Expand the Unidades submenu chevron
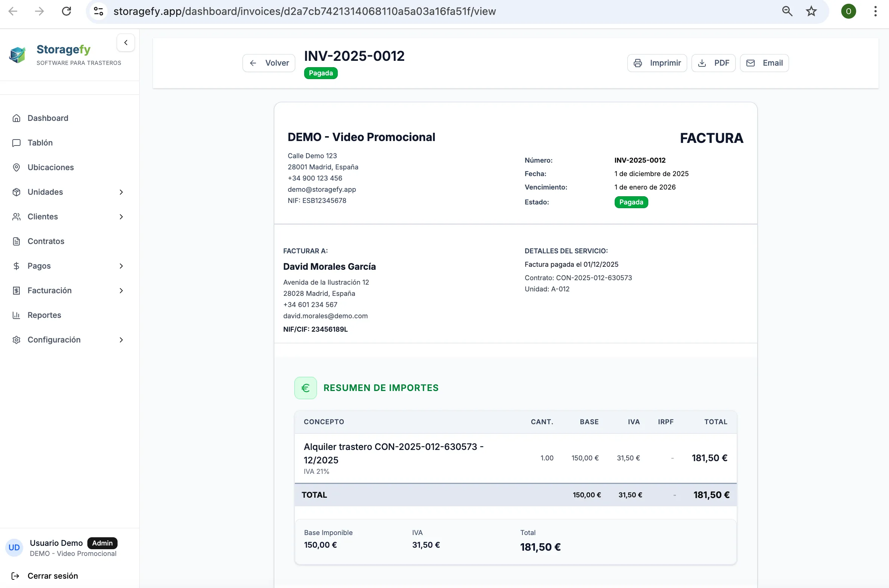 point(121,192)
